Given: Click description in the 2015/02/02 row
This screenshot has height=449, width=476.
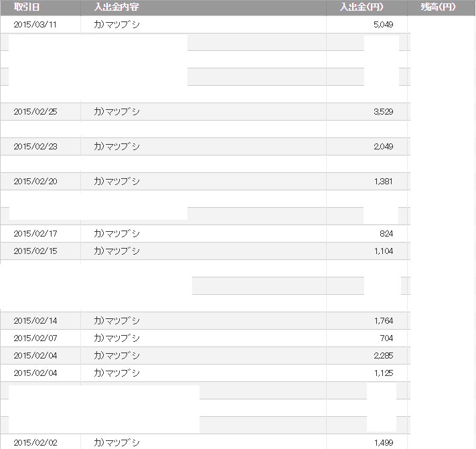Looking at the screenshot, I should coord(116,442).
